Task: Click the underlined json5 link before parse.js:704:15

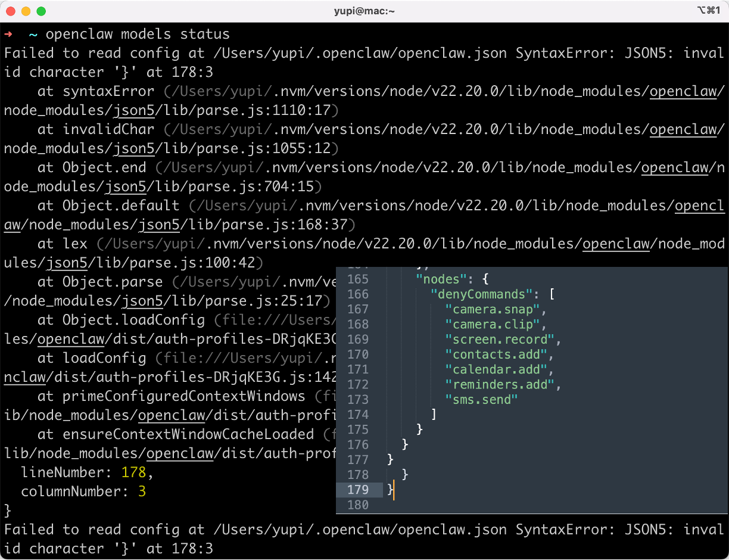Action: click(x=125, y=186)
